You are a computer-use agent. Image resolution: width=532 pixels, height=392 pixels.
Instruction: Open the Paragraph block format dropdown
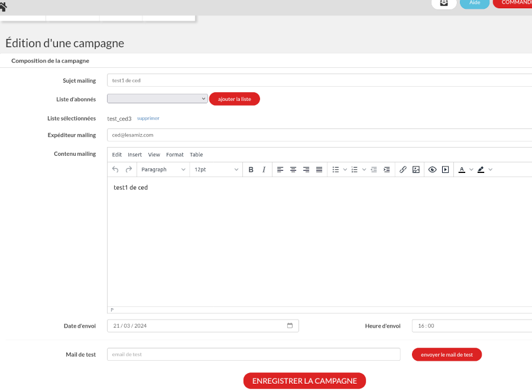click(163, 169)
